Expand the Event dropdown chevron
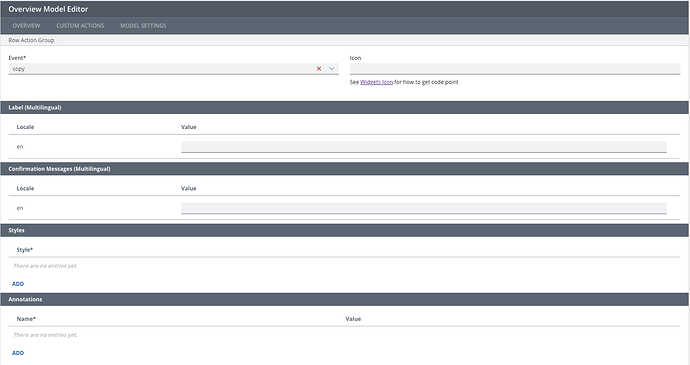The height and width of the screenshot is (365, 690). pyautogui.click(x=332, y=69)
